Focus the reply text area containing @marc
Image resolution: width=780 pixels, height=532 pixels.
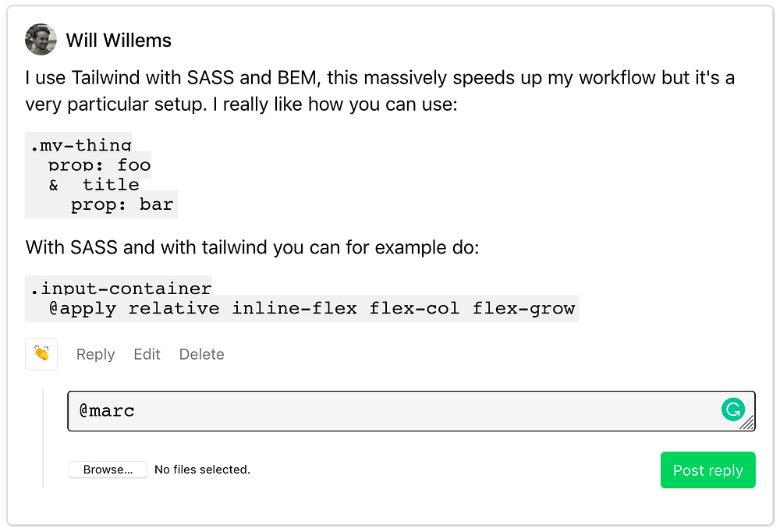click(390, 411)
